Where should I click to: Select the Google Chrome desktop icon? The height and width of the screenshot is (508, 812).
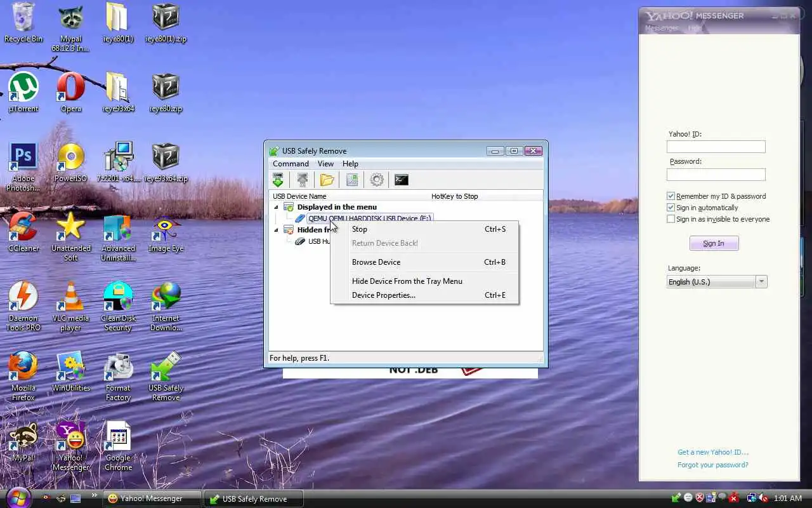[x=118, y=446]
